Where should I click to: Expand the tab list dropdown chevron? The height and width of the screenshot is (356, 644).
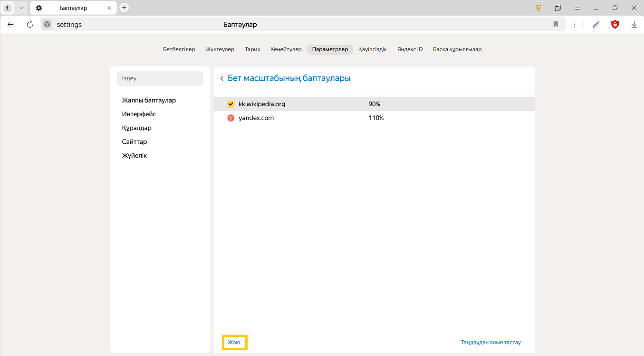(x=21, y=8)
